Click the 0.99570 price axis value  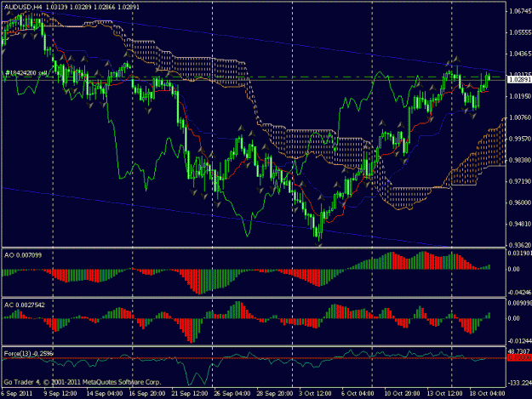(x=520, y=139)
